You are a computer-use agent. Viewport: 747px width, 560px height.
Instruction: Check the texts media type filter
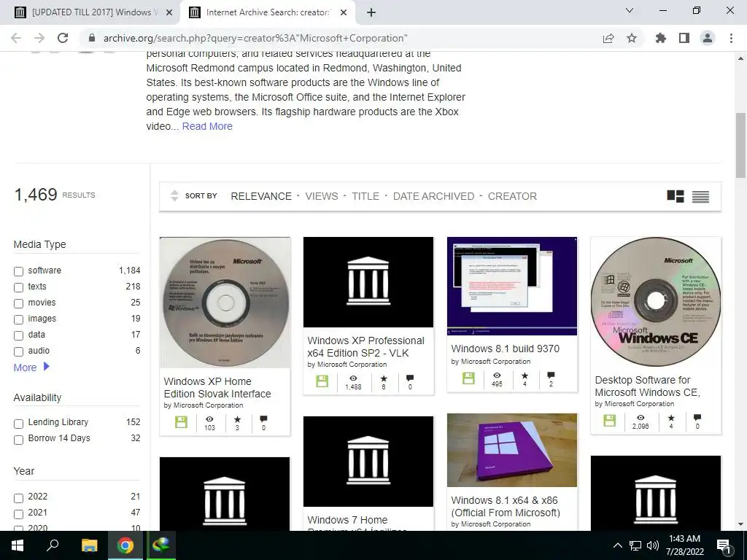[x=18, y=287]
